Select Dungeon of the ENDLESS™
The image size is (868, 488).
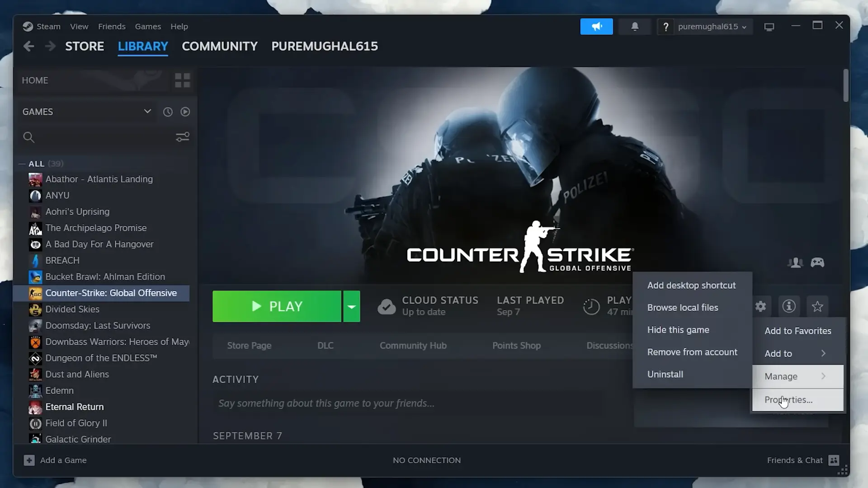[101, 358]
